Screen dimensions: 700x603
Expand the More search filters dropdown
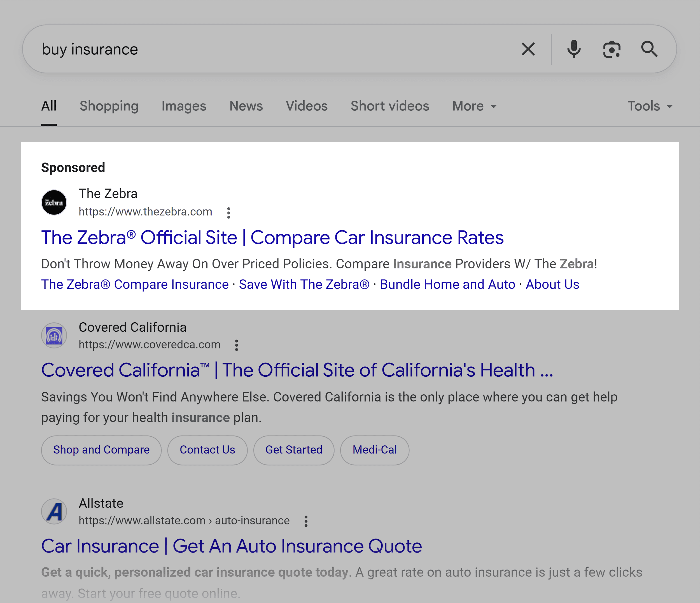[474, 106]
